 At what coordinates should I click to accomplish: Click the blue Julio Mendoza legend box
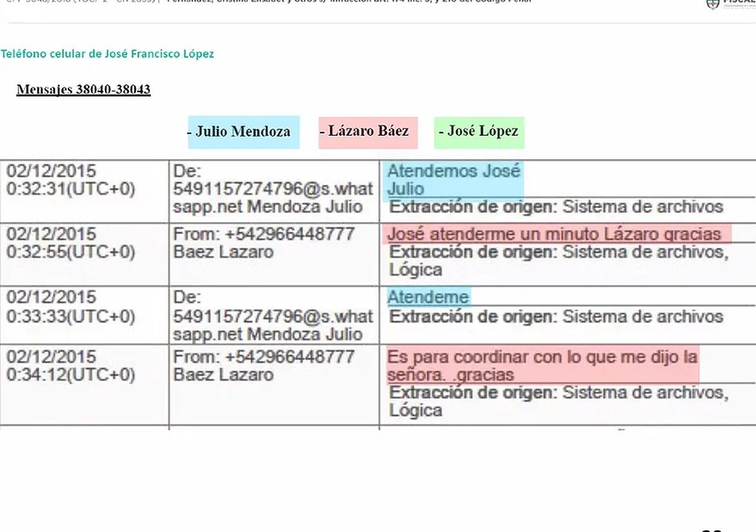[243, 132]
